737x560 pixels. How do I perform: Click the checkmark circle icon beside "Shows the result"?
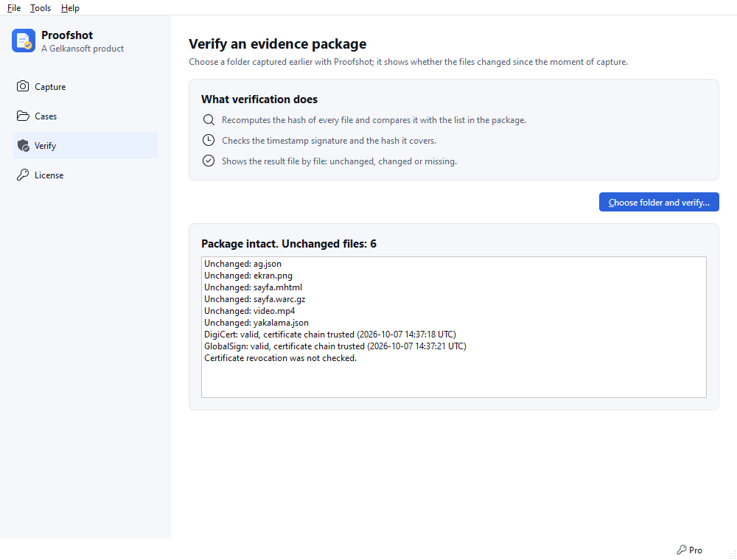(209, 161)
